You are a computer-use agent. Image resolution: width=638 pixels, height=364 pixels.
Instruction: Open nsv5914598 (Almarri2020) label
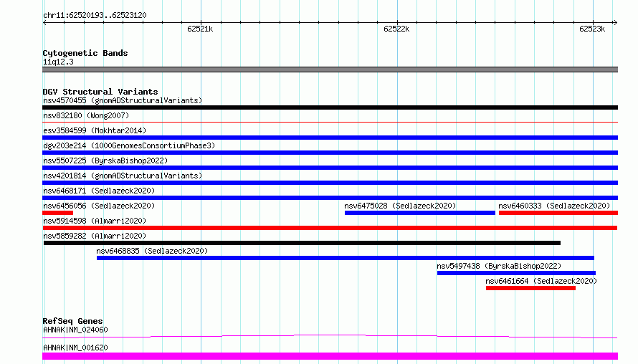coord(95,221)
